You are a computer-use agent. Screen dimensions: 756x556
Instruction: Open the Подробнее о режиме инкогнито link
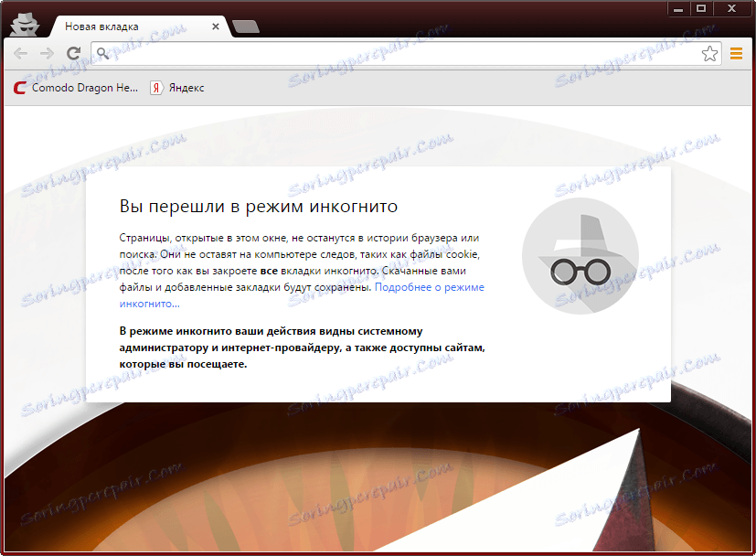click(x=430, y=286)
